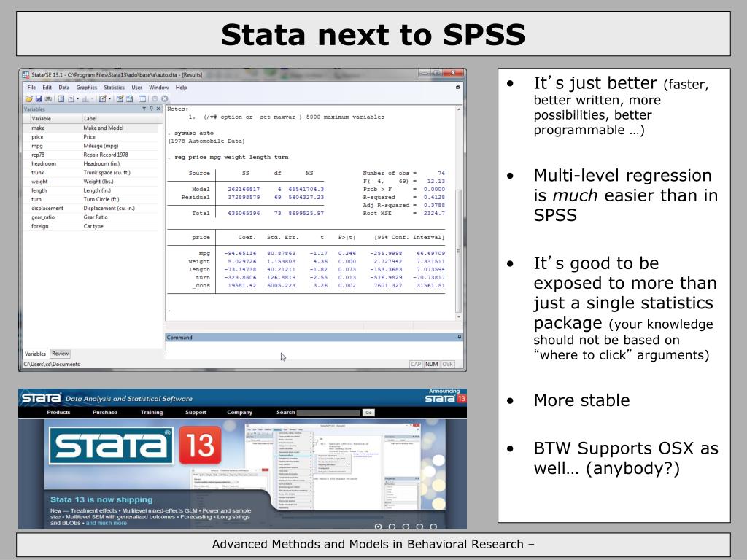
Task: Click the Print icon in Stata toolbar
Action: [x=48, y=98]
